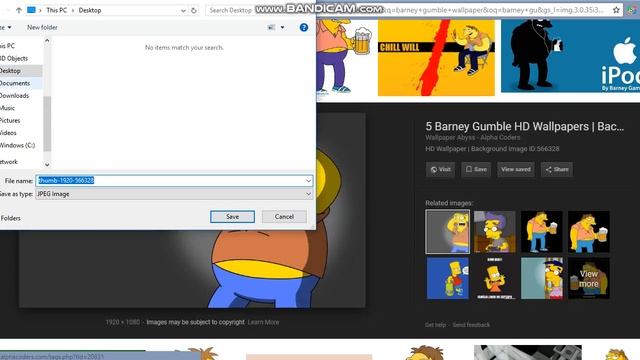Select 3D Objects in the navigation tree
640x360 pixels.
point(20,58)
